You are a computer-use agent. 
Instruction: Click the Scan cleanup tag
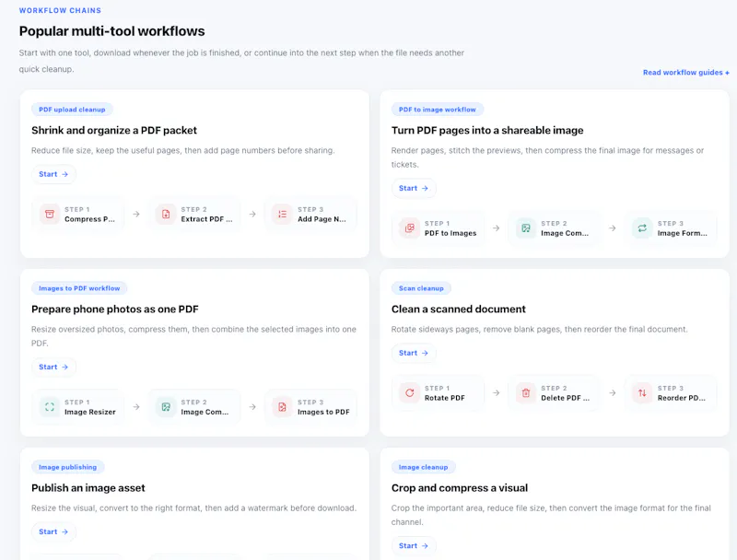(421, 288)
